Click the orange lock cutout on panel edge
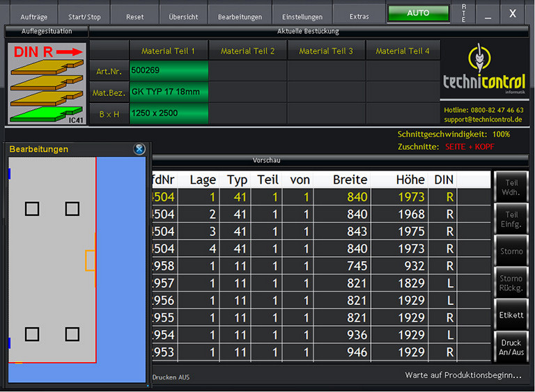The height and width of the screenshot is (392, 535). tap(90, 260)
